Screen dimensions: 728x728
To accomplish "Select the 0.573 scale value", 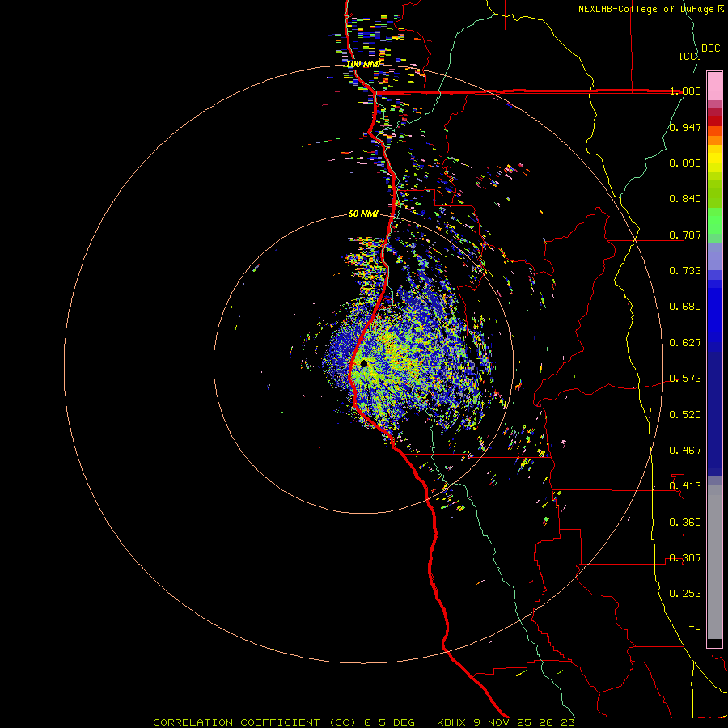I will 685,379.
